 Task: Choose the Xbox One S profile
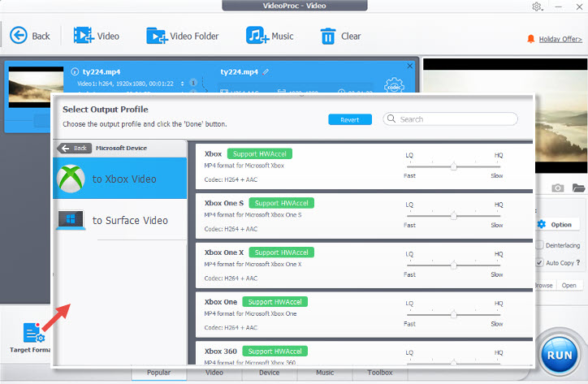[x=364, y=216]
